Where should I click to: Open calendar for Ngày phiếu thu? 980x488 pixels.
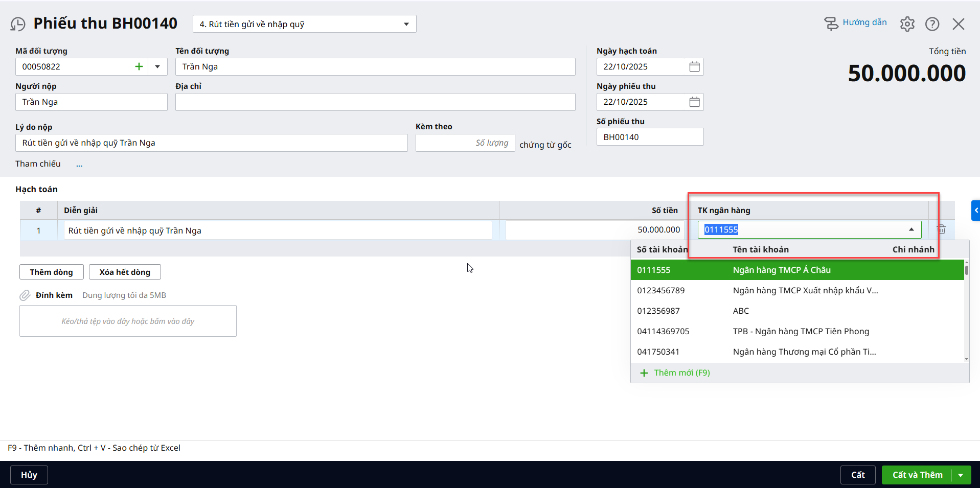[694, 102]
